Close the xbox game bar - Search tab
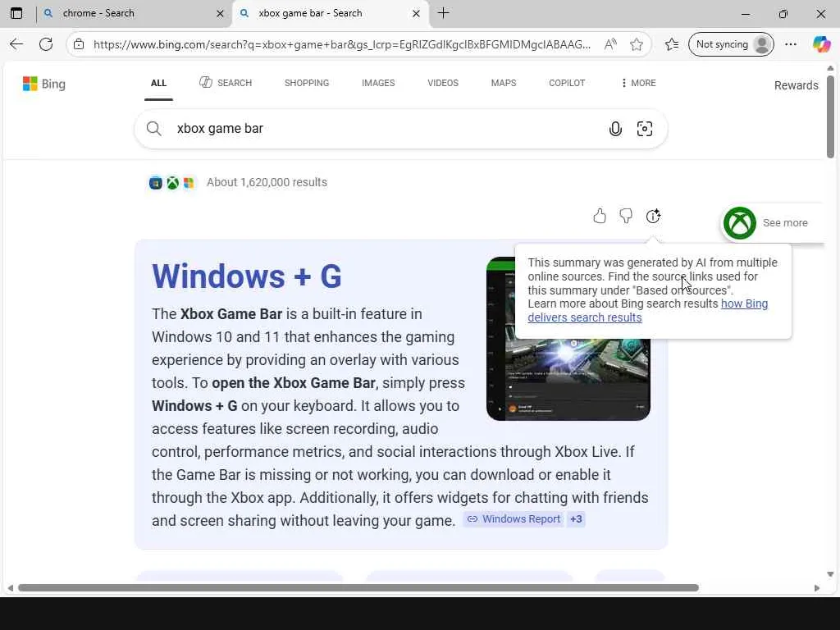840x630 pixels. click(416, 13)
